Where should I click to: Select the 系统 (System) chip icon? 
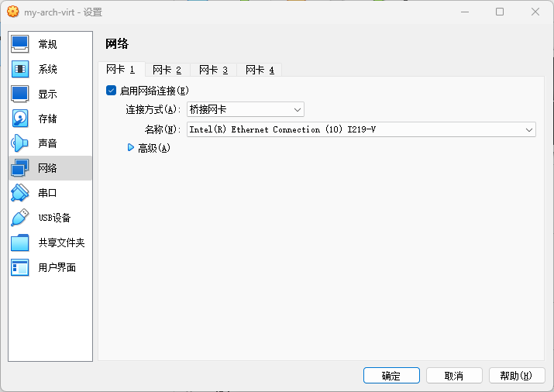click(20, 69)
